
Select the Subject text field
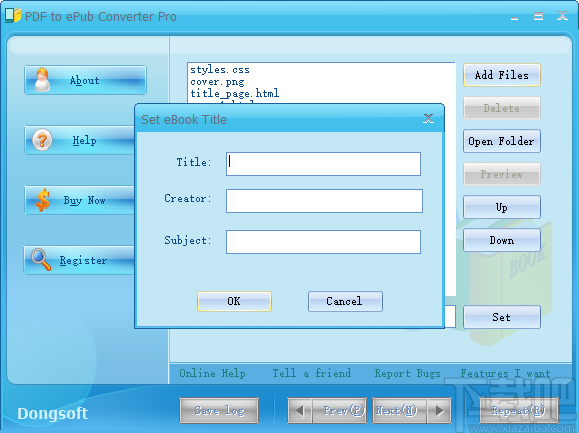point(323,242)
